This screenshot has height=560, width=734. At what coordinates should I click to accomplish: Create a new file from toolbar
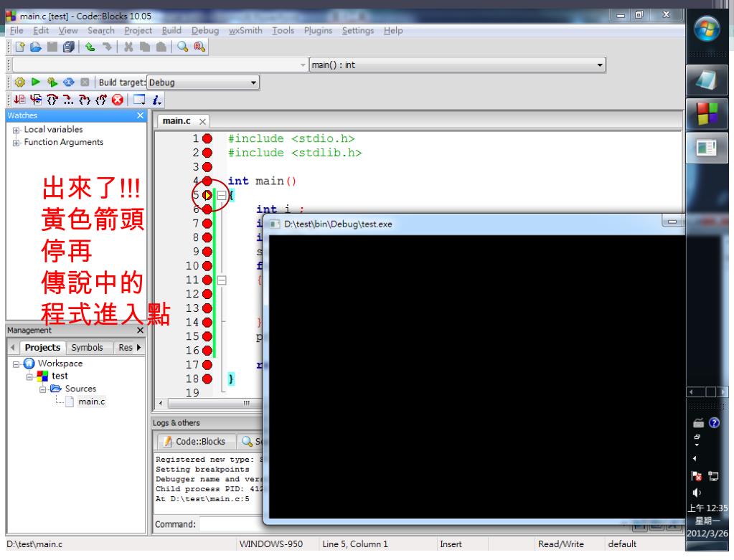(x=19, y=47)
